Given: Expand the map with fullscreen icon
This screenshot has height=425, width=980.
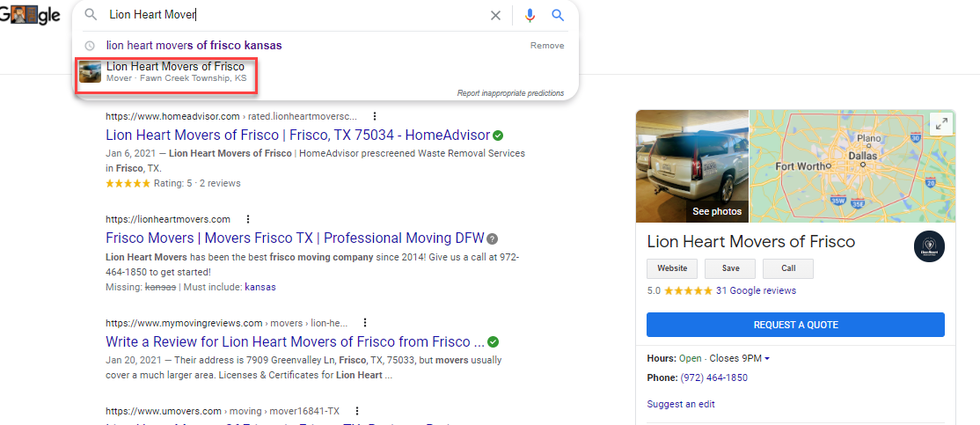Looking at the screenshot, I should (x=942, y=124).
